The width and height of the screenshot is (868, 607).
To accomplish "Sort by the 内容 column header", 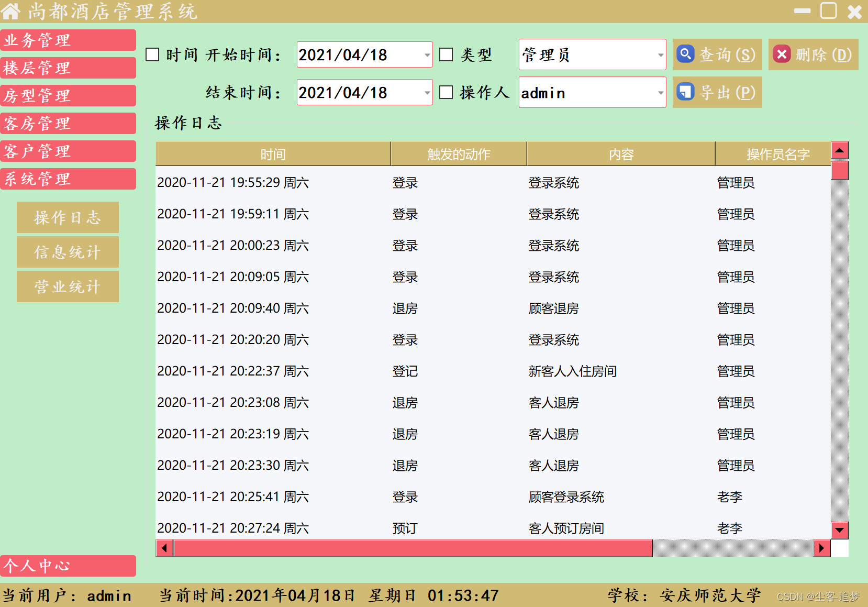I will tap(621, 154).
